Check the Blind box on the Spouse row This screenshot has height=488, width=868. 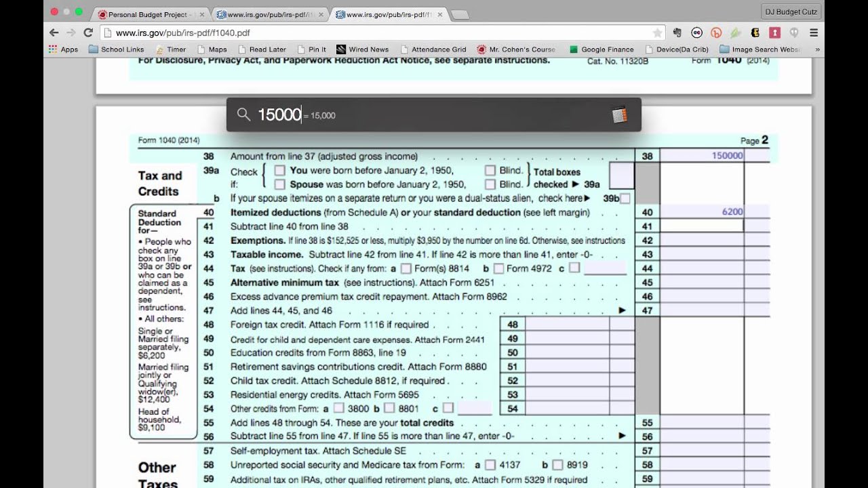click(x=490, y=184)
